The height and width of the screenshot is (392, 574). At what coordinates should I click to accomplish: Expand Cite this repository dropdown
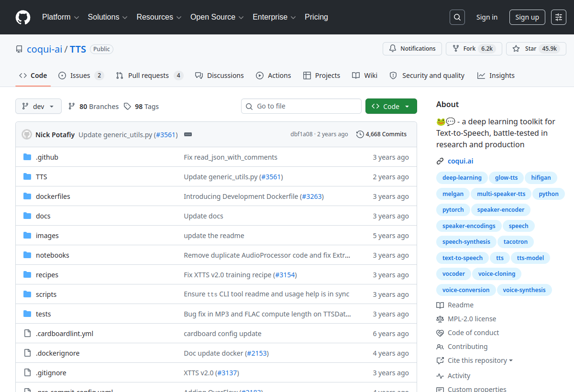click(480, 360)
